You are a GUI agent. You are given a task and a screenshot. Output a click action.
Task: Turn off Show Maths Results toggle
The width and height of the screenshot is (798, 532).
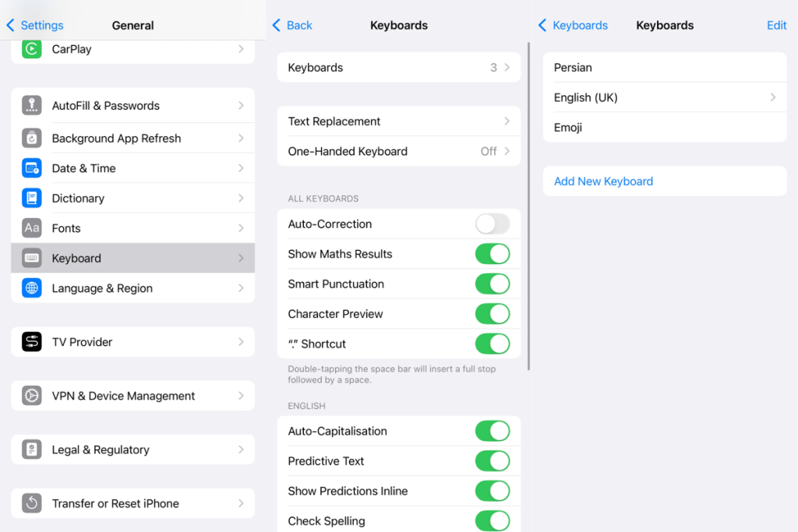point(493,254)
